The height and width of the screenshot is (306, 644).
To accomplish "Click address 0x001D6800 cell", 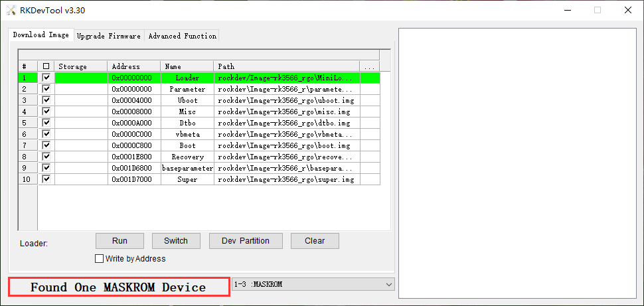I will (134, 168).
